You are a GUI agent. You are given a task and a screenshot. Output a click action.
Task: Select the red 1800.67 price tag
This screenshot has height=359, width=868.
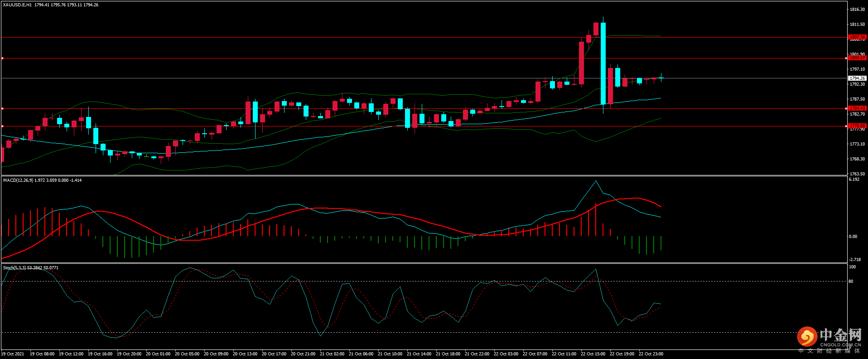[x=857, y=58]
